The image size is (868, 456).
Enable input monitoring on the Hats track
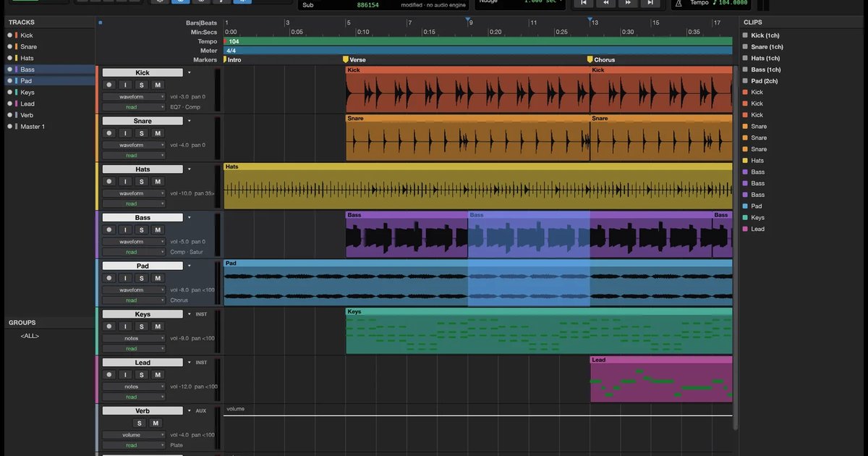pos(125,182)
